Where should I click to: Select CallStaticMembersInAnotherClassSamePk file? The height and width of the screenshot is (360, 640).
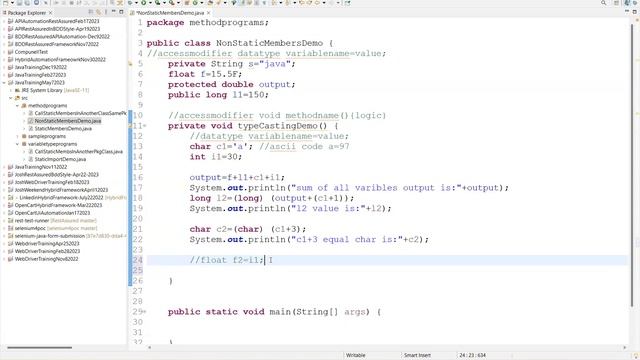click(x=80, y=113)
